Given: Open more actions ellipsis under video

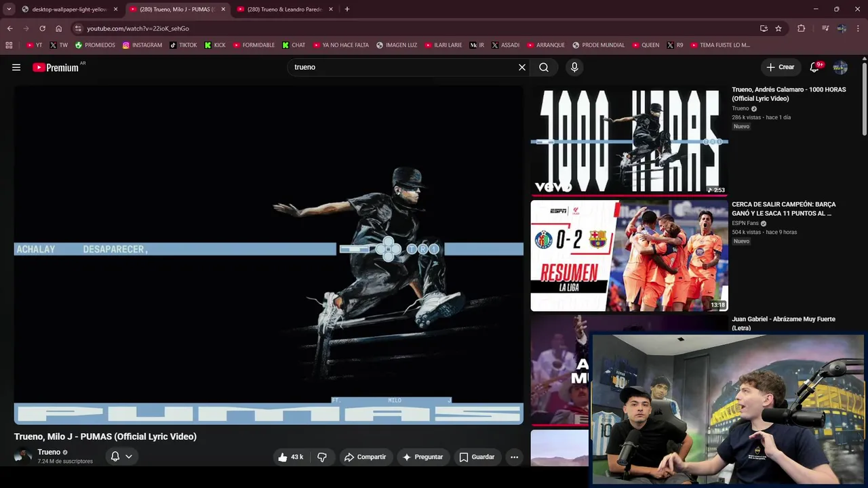Looking at the screenshot, I should 515,457.
